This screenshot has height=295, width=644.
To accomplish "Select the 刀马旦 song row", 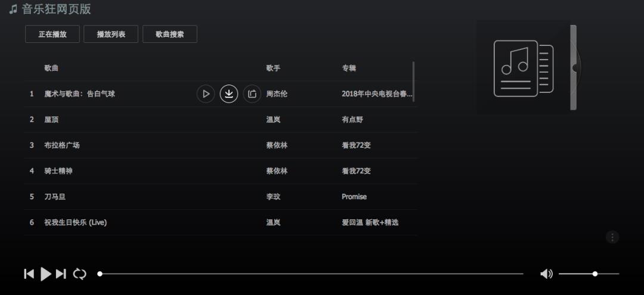I will pyautogui.click(x=221, y=197).
